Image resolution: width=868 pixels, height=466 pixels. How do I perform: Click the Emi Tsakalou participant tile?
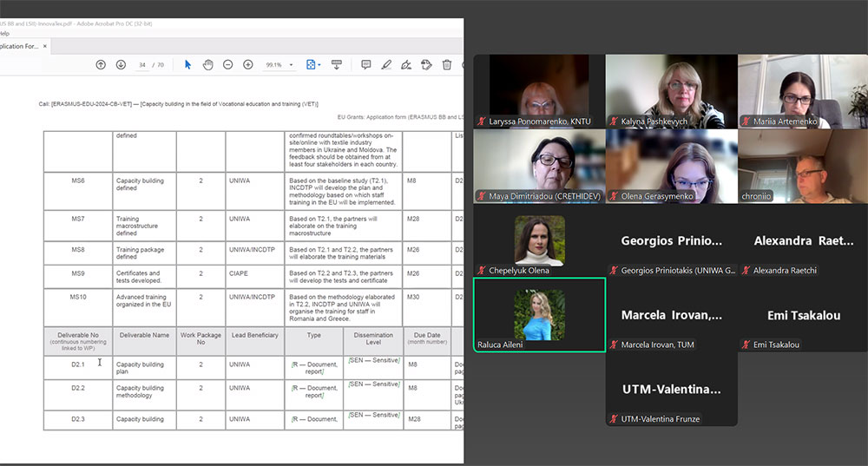tap(803, 315)
